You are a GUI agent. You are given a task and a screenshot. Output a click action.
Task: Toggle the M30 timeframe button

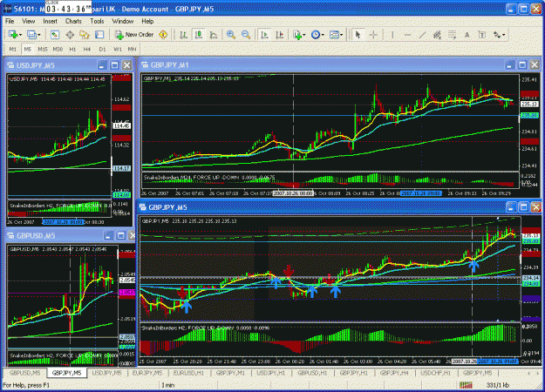tap(58, 49)
